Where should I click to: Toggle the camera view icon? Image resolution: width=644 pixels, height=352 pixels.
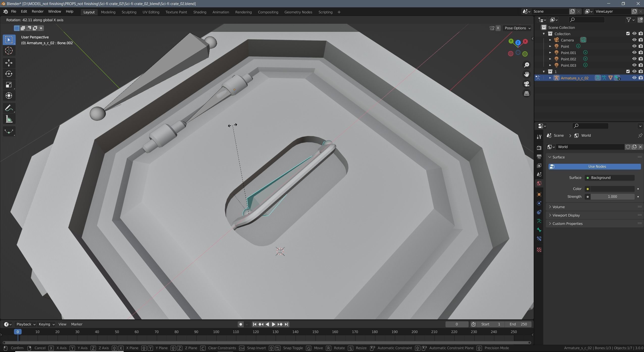(x=527, y=84)
